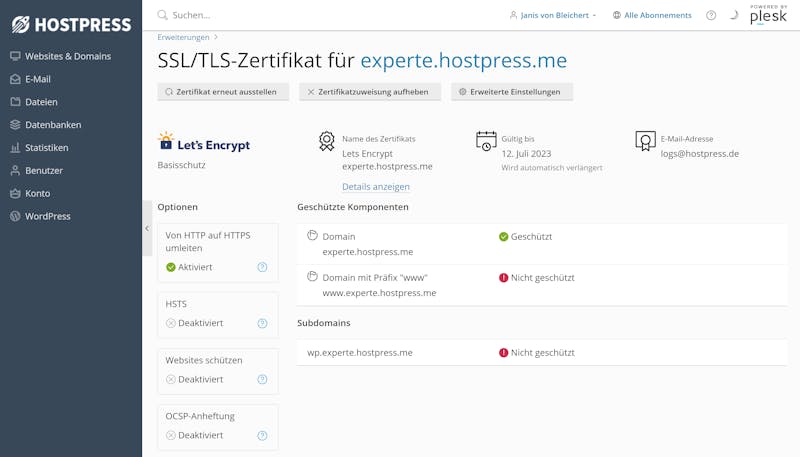
Task: Click Details anzeigen link
Action: pyautogui.click(x=376, y=187)
